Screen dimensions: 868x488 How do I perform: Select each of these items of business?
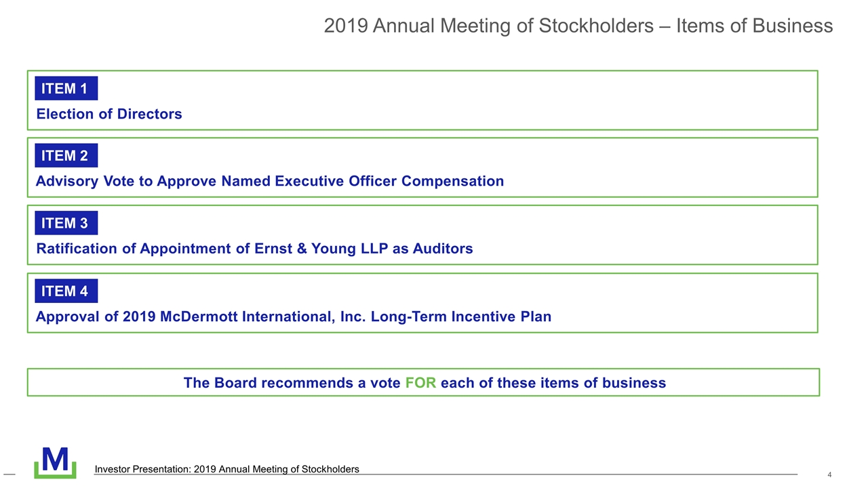tap(553, 383)
